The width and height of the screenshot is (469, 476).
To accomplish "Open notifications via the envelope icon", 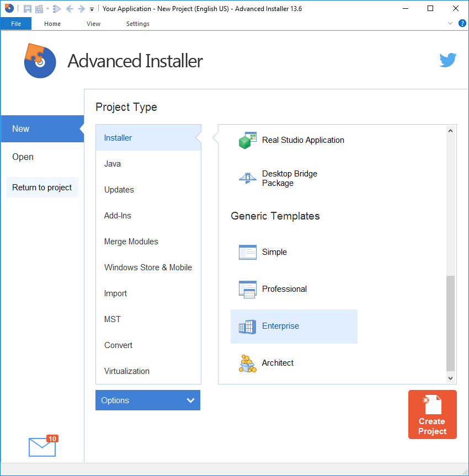I will (41, 448).
